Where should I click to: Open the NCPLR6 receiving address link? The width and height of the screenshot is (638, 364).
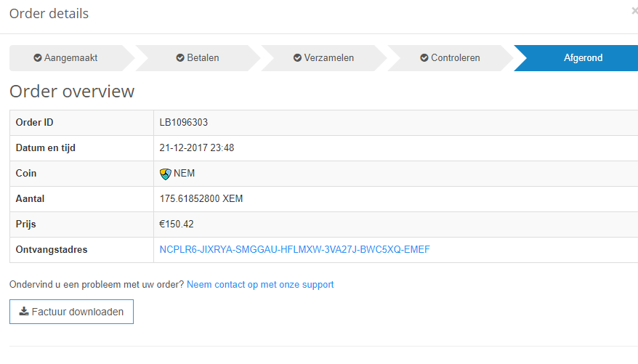[x=294, y=250]
